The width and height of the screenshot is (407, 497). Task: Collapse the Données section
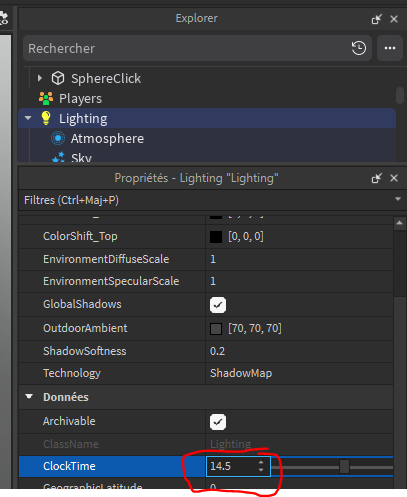(29, 396)
